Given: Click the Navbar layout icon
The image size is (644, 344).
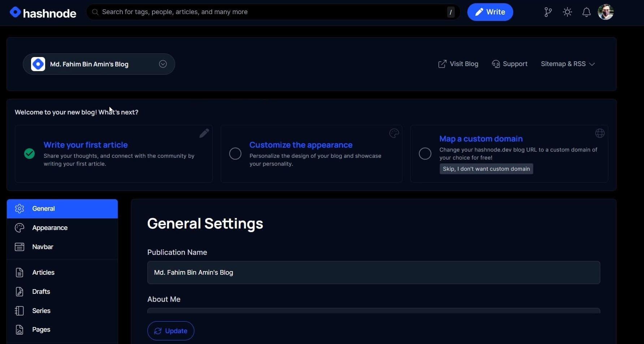Looking at the screenshot, I should pos(20,247).
